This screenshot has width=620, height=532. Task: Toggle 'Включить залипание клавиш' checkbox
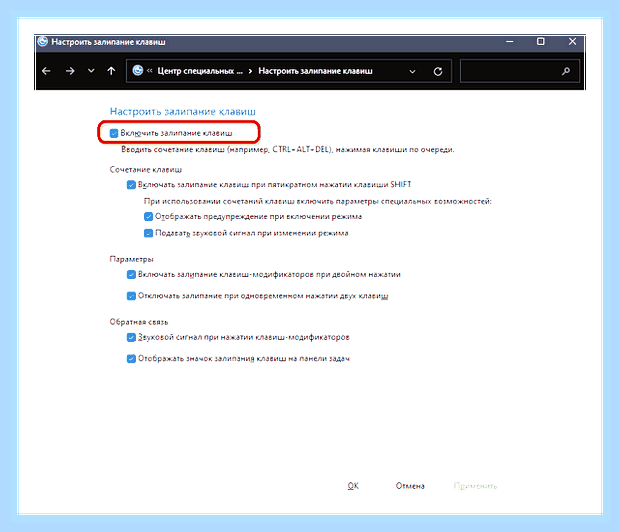coord(114,133)
